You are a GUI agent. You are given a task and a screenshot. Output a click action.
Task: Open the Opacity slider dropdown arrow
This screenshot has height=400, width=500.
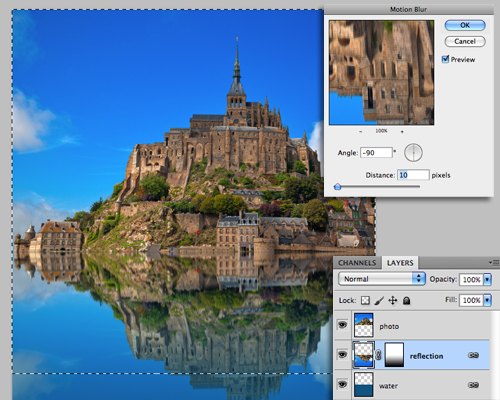[x=487, y=279]
